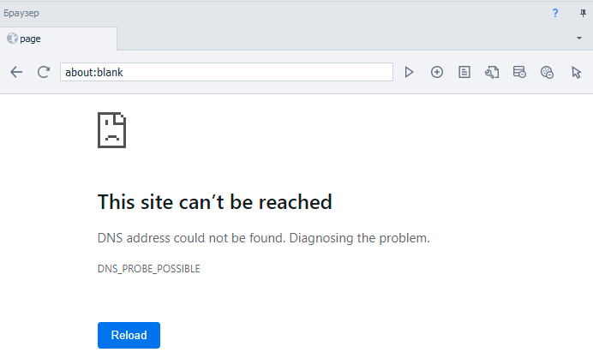The image size is (593, 364).
Task: Click the globe favicon on page tab
Action: tap(13, 39)
